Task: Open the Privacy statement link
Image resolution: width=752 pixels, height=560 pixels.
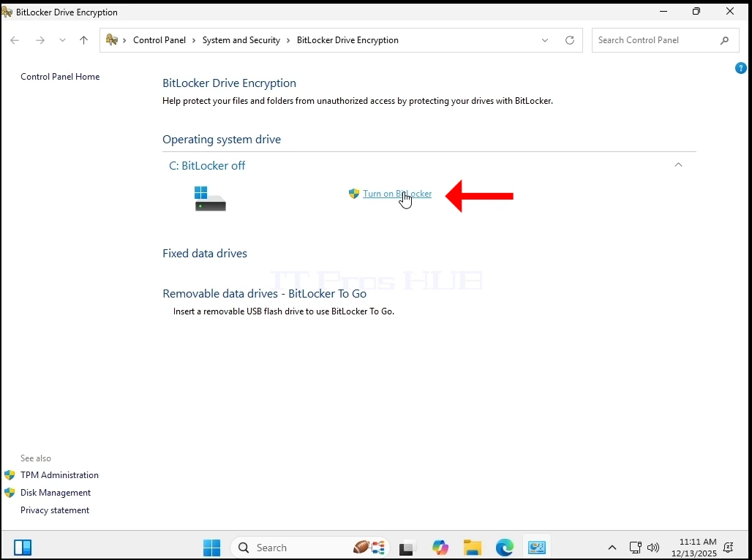Action: tap(55, 510)
